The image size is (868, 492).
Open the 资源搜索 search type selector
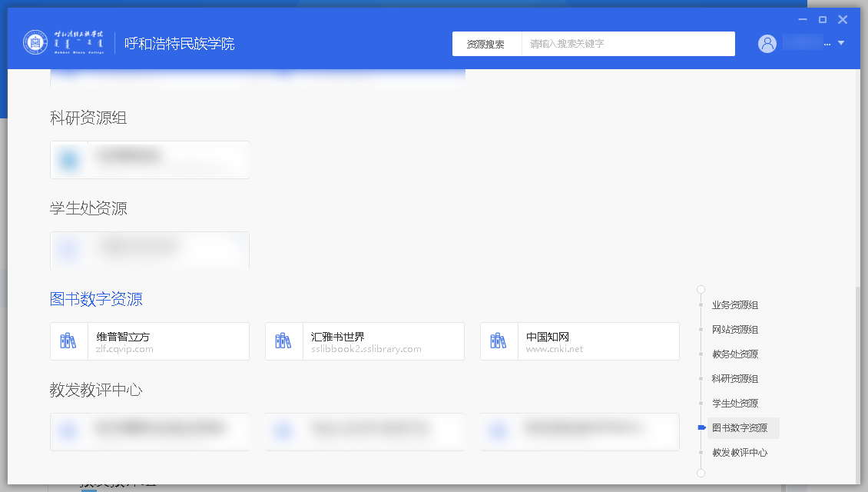486,44
